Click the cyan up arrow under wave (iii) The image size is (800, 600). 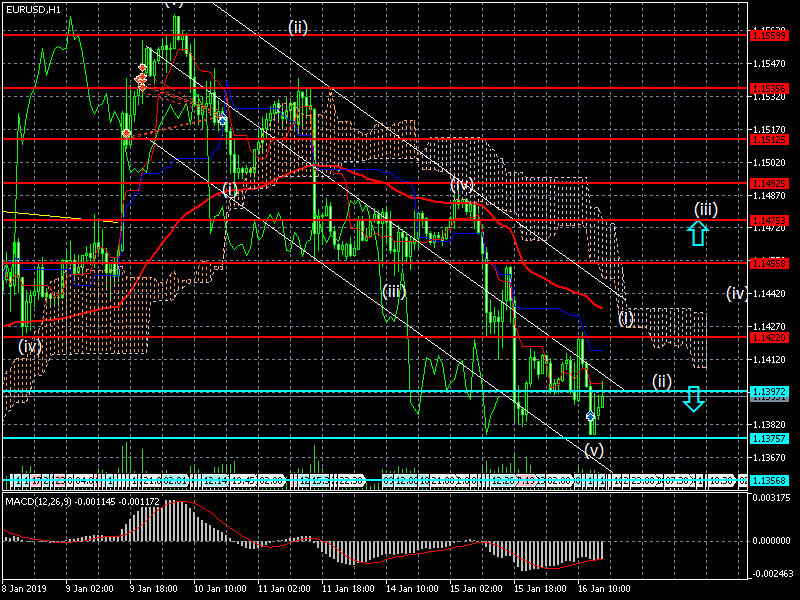(x=697, y=233)
